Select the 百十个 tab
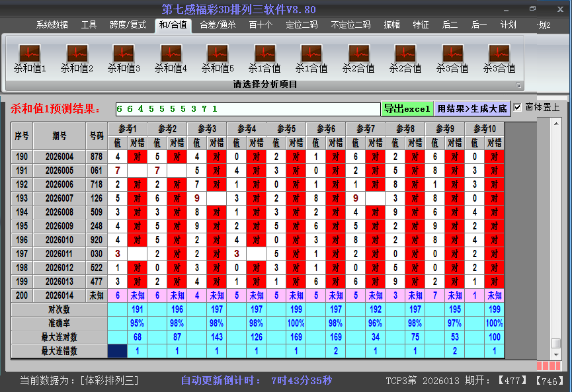The image size is (572, 392). (x=261, y=25)
